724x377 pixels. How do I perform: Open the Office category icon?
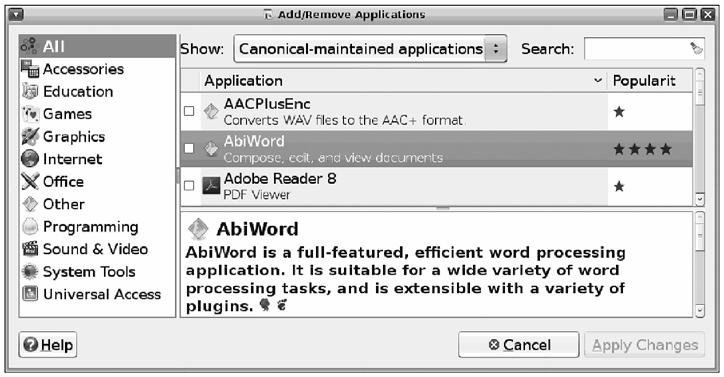pos(30,182)
